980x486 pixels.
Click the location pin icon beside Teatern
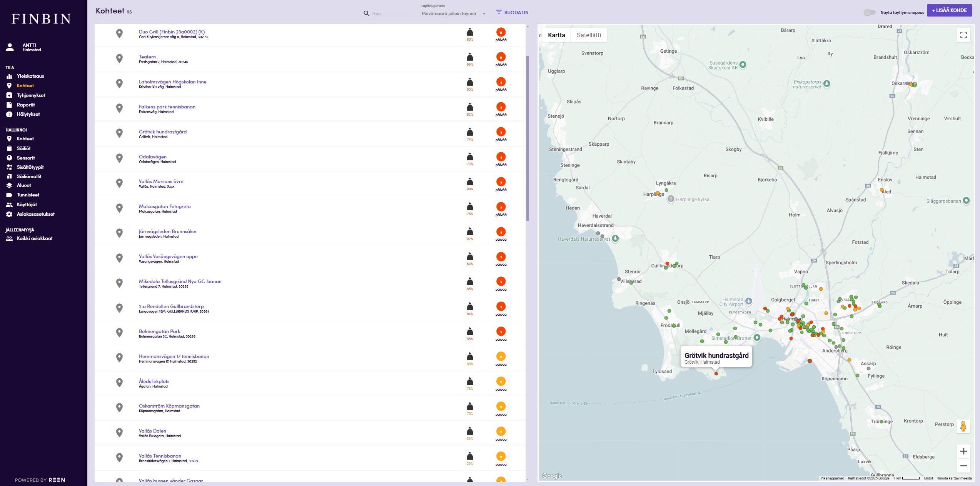120,58
